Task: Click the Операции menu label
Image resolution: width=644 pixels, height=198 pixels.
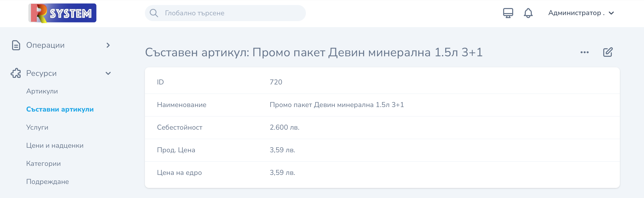Action: pyautogui.click(x=46, y=45)
